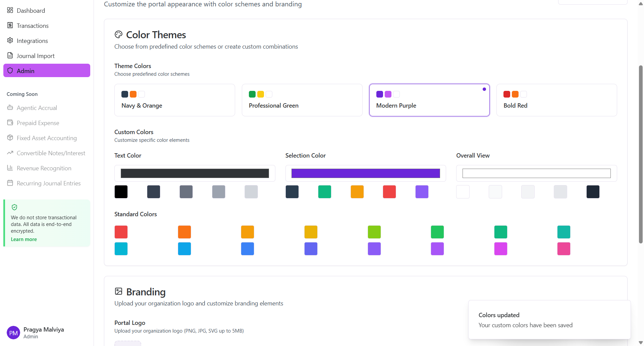Open the Overall View color picker

pos(536,173)
